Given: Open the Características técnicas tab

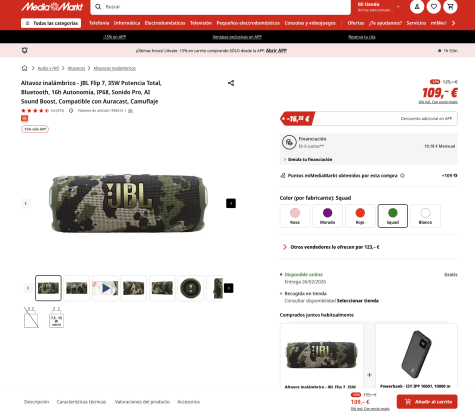Looking at the screenshot, I should click(81, 402).
